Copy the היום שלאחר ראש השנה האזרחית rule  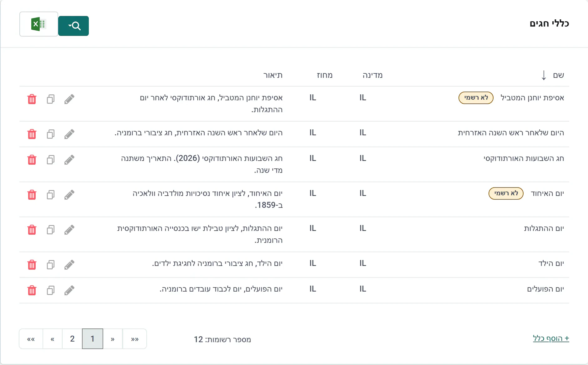click(51, 134)
